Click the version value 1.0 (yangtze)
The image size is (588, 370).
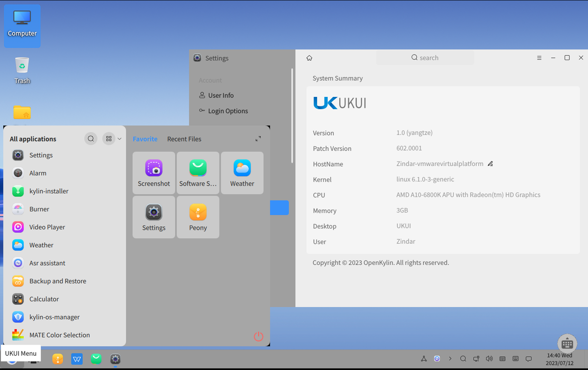coord(415,133)
